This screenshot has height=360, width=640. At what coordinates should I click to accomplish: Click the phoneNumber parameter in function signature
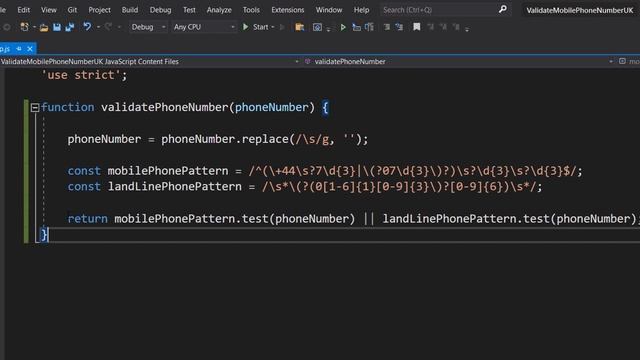(271, 107)
